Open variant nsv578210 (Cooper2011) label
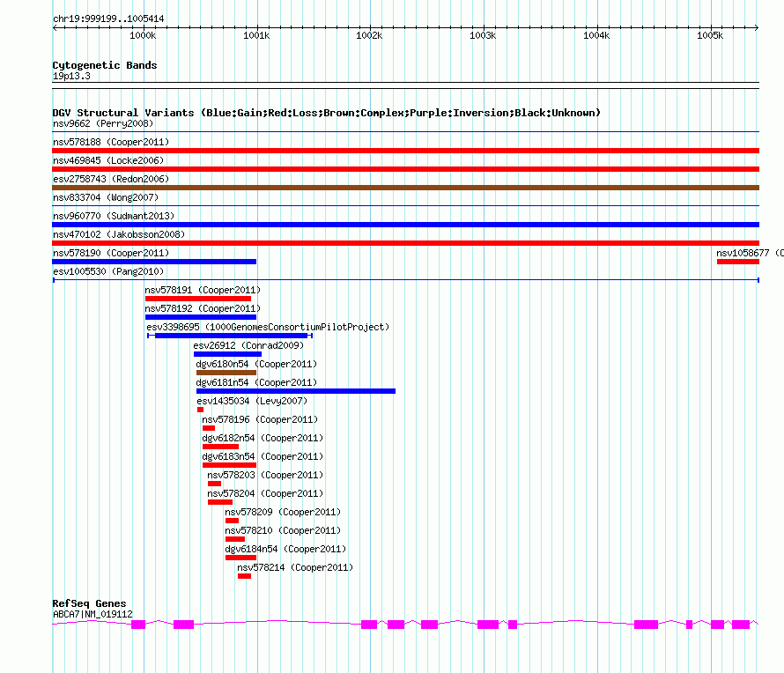Viewport: 784px width, 673px height. pyautogui.click(x=283, y=530)
